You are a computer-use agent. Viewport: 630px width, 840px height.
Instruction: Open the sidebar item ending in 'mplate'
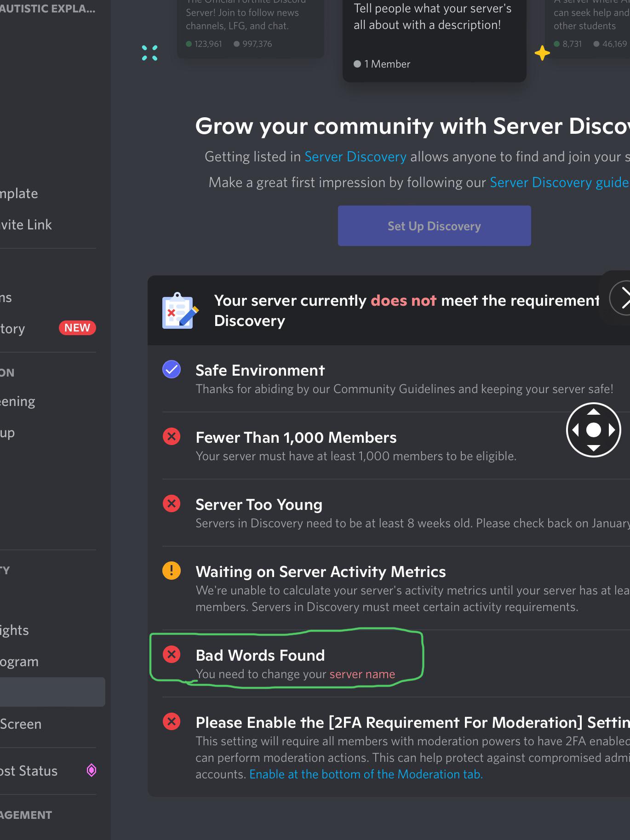(48, 194)
